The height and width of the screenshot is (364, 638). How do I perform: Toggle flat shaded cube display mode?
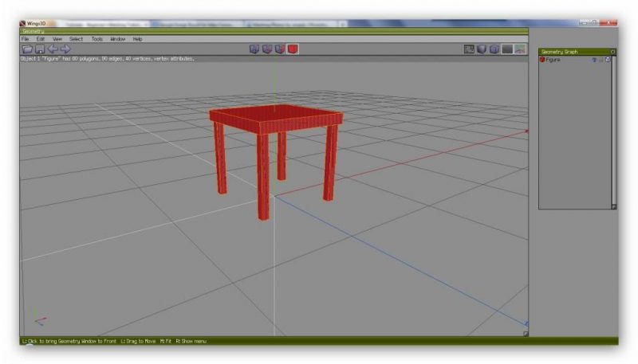point(482,49)
